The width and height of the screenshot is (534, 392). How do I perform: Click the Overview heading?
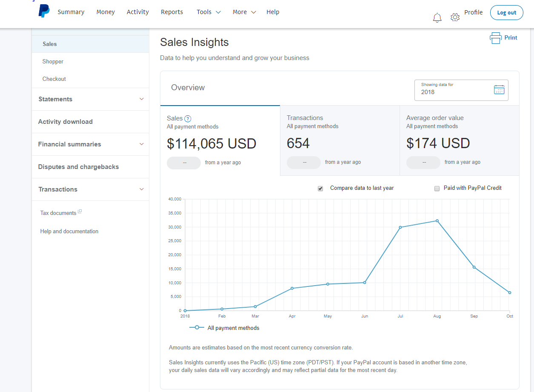click(188, 87)
